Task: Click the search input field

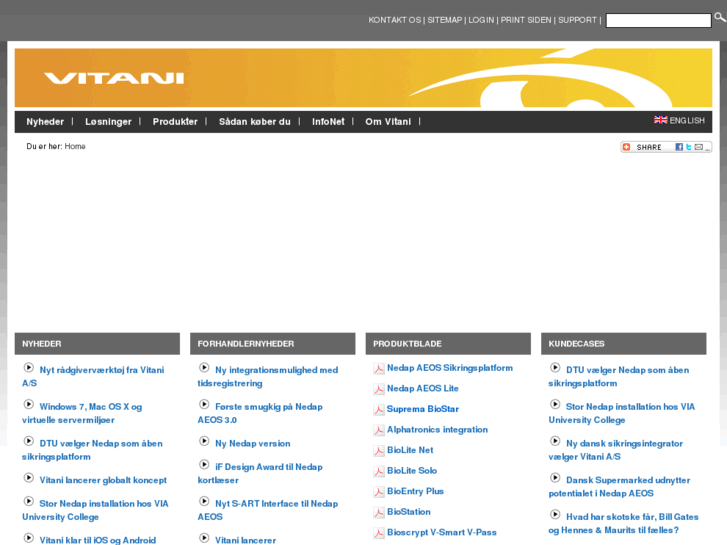Action: (658, 20)
